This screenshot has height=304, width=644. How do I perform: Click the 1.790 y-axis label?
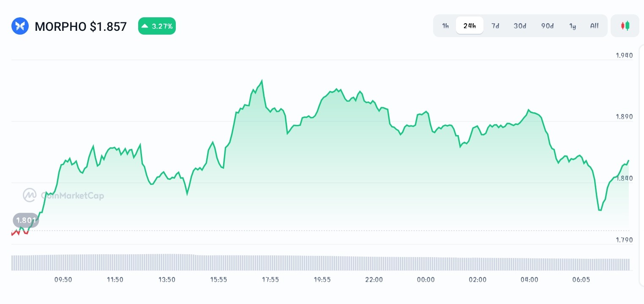(624, 240)
